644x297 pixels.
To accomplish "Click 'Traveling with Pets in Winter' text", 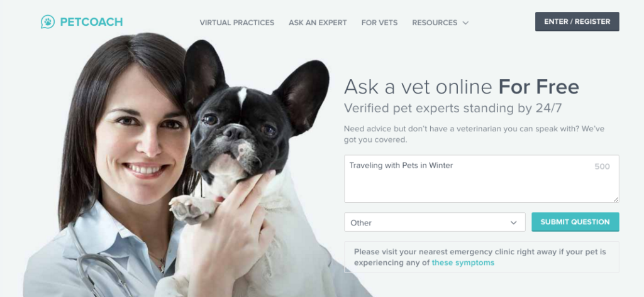I will pos(401,165).
